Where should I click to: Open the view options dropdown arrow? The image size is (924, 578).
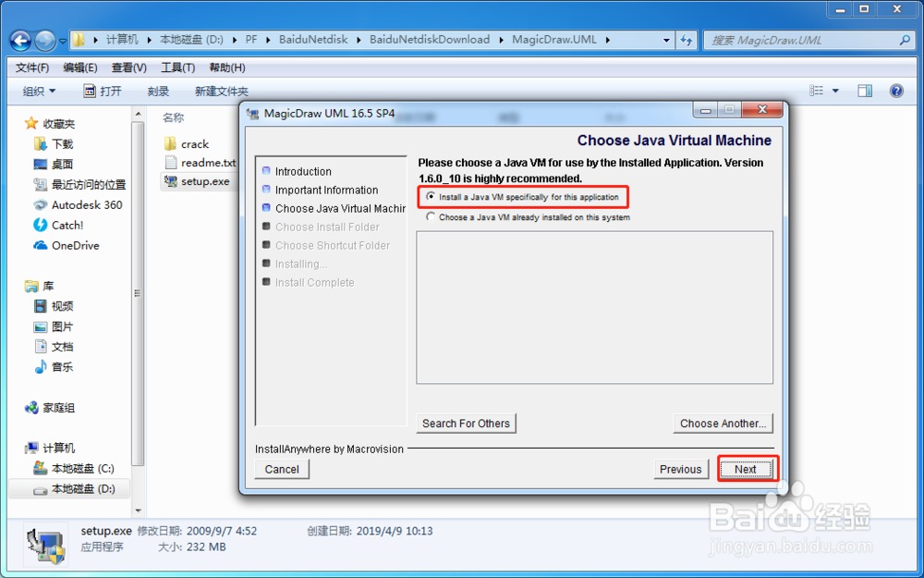click(835, 91)
